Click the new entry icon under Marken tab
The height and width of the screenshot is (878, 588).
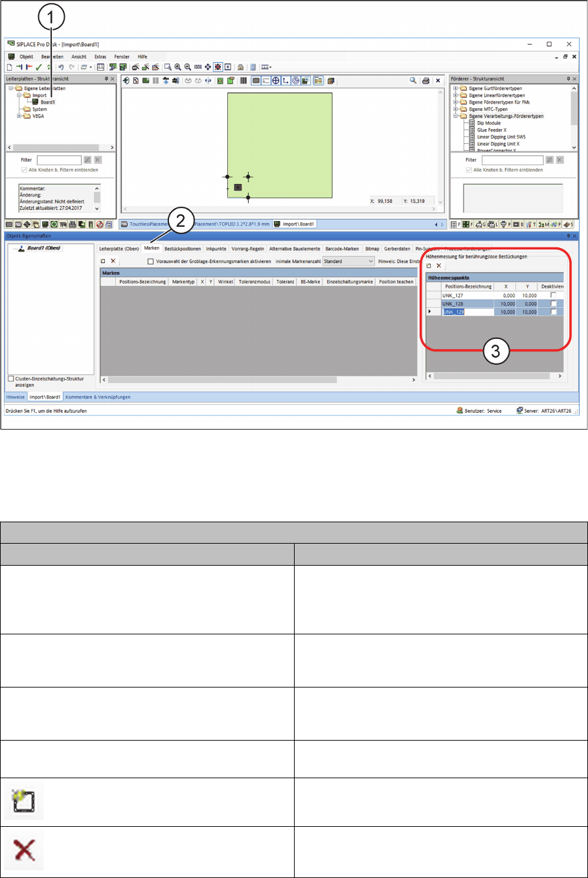103,261
